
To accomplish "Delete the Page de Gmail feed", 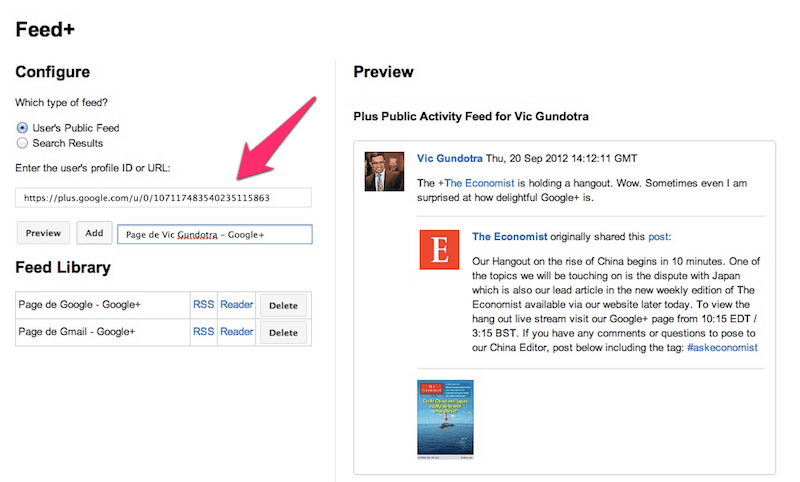I will 283,333.
